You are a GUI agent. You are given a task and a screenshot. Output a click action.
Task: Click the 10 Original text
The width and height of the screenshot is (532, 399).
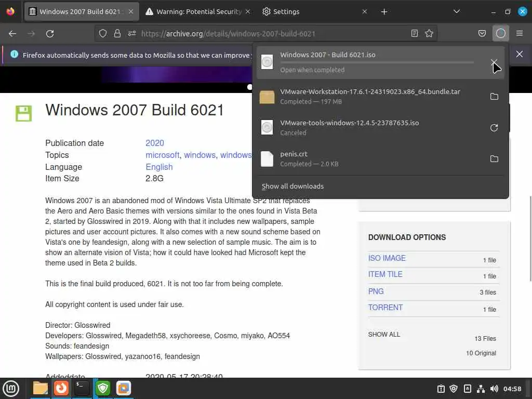coord(481,353)
